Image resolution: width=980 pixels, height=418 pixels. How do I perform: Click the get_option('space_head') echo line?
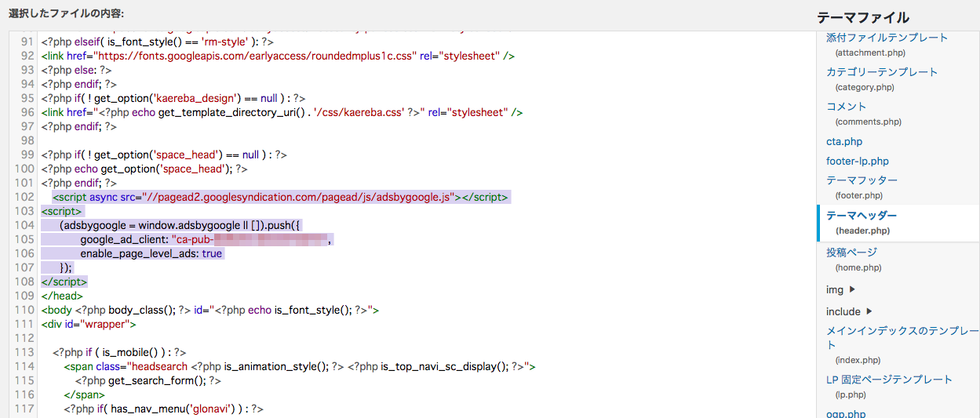point(144,169)
